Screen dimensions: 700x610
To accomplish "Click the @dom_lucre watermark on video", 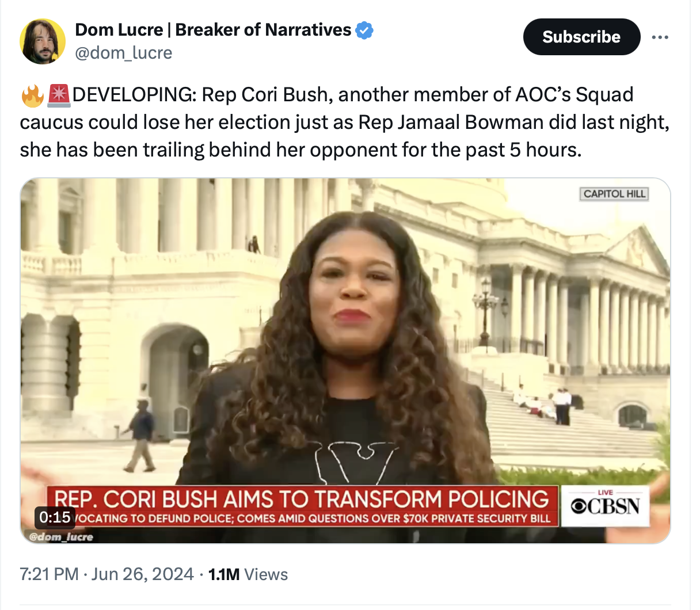I will click(x=61, y=536).
